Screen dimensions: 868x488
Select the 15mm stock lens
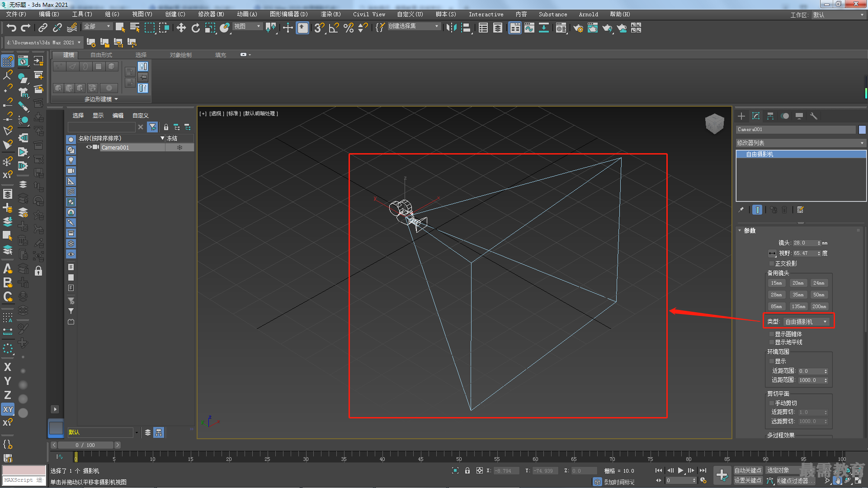pos(777,283)
